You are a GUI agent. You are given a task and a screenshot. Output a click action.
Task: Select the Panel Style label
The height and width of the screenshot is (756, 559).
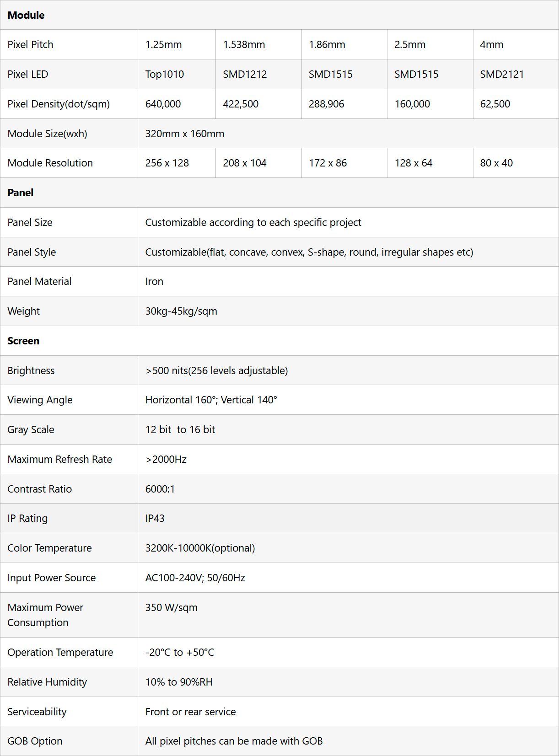coord(32,252)
